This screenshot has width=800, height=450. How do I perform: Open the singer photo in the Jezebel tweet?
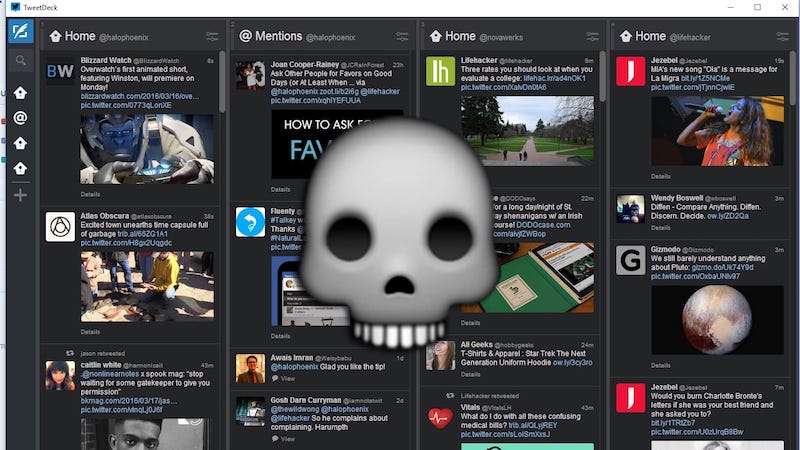point(717,131)
